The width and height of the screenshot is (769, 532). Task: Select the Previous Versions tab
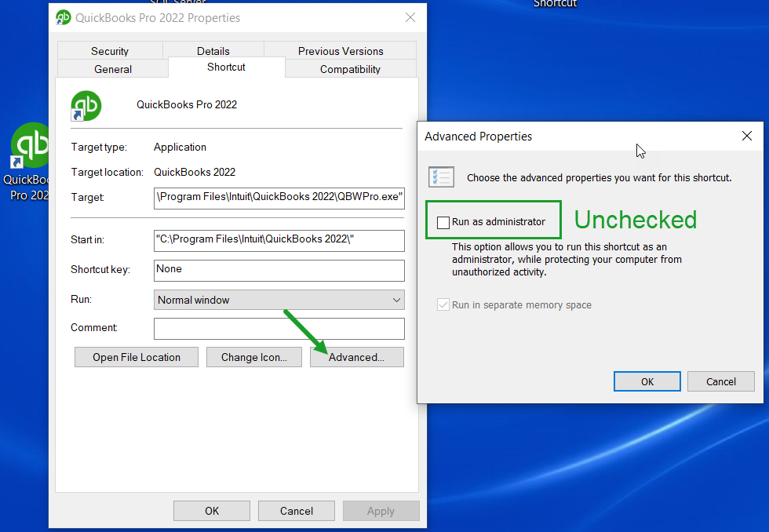341,51
